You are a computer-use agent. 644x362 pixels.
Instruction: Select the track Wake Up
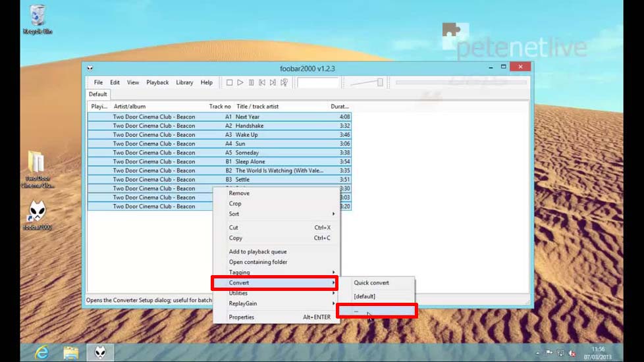pyautogui.click(x=219, y=135)
